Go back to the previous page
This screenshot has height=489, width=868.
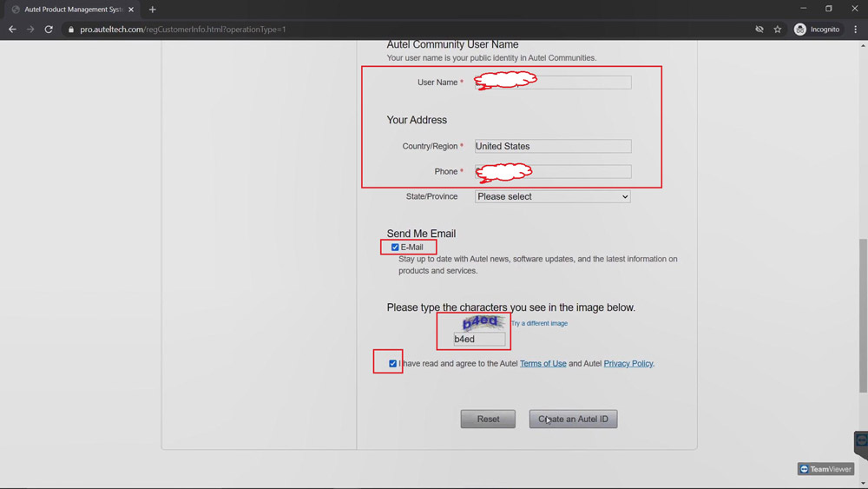pos(12,30)
